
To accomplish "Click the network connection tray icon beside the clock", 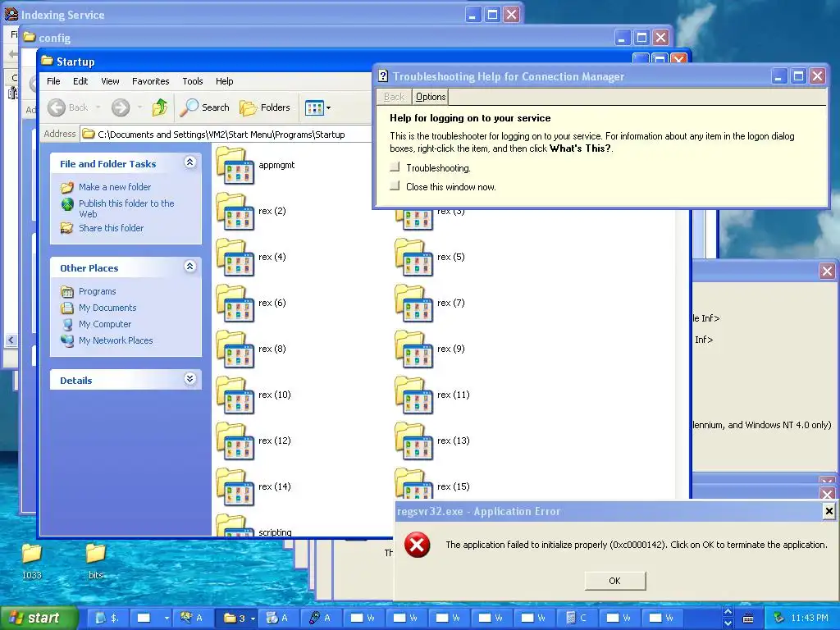I will (x=779, y=618).
